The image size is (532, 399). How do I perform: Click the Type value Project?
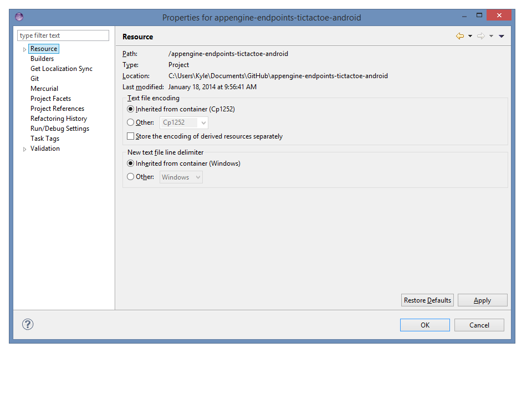(x=179, y=65)
